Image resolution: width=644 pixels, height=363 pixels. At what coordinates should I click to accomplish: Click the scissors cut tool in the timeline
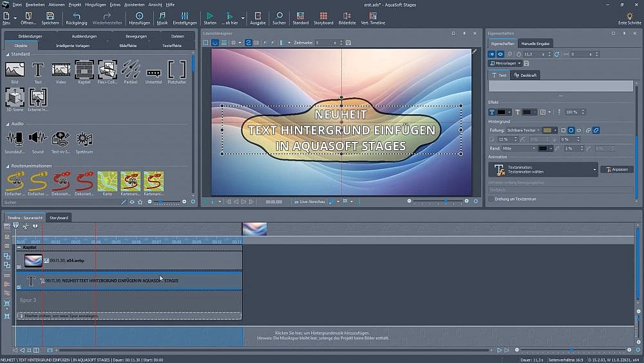[25, 226]
